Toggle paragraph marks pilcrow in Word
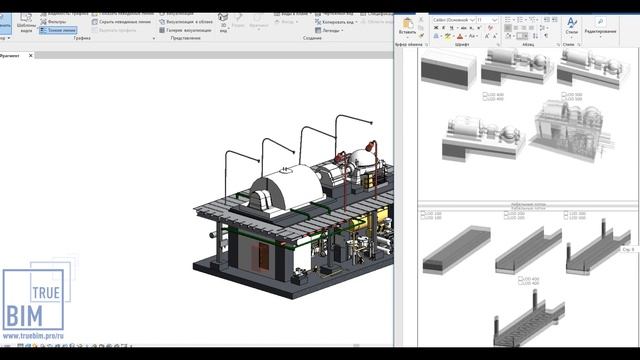 pos(546,36)
